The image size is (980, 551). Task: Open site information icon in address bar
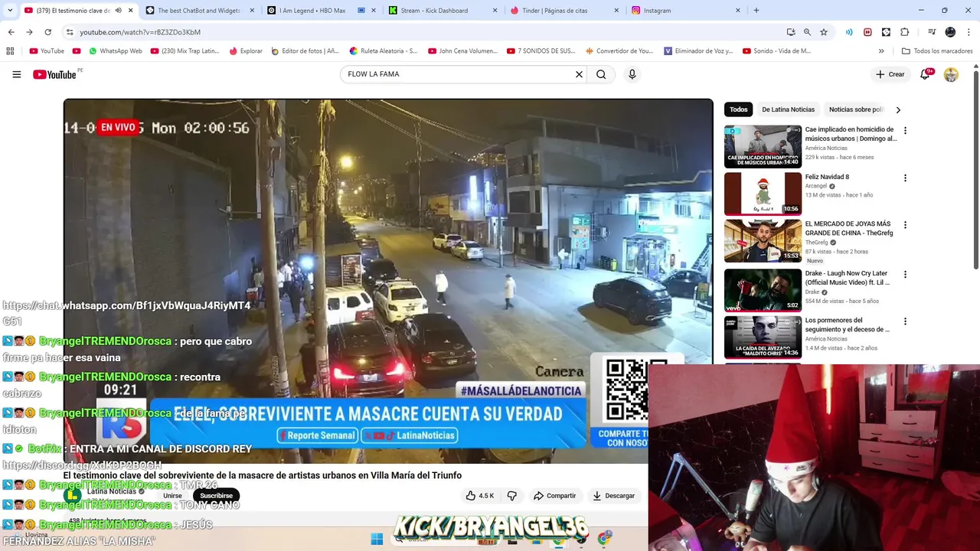click(70, 32)
